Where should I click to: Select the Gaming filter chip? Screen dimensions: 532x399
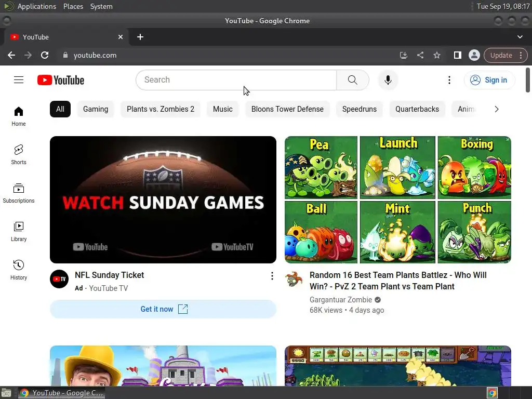pos(96,109)
